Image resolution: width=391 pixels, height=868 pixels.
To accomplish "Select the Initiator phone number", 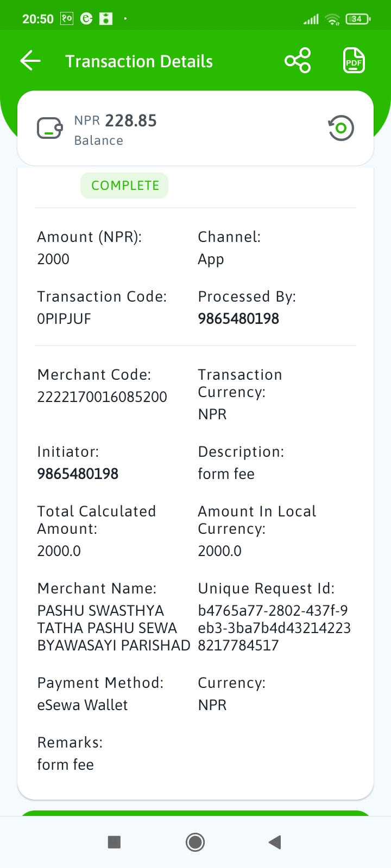I will [x=78, y=474].
